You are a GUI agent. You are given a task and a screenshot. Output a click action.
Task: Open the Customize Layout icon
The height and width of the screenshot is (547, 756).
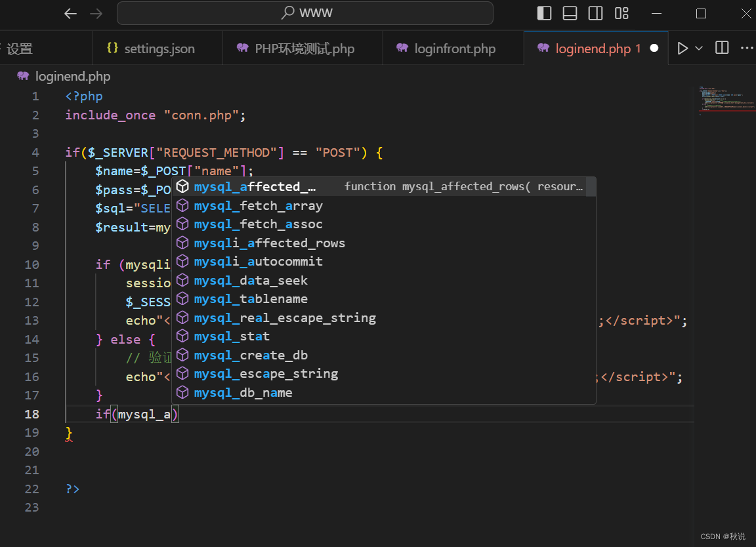pos(621,13)
